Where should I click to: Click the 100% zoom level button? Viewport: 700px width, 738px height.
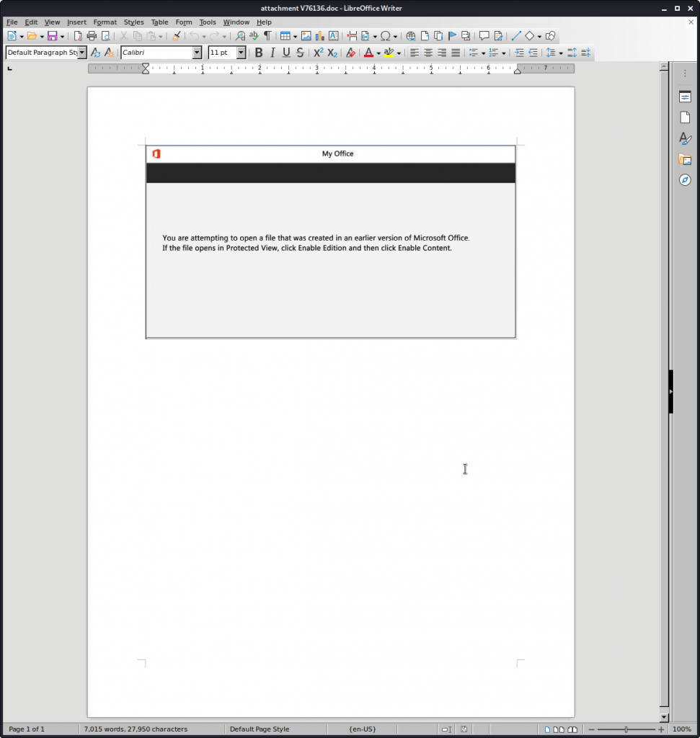[681, 729]
